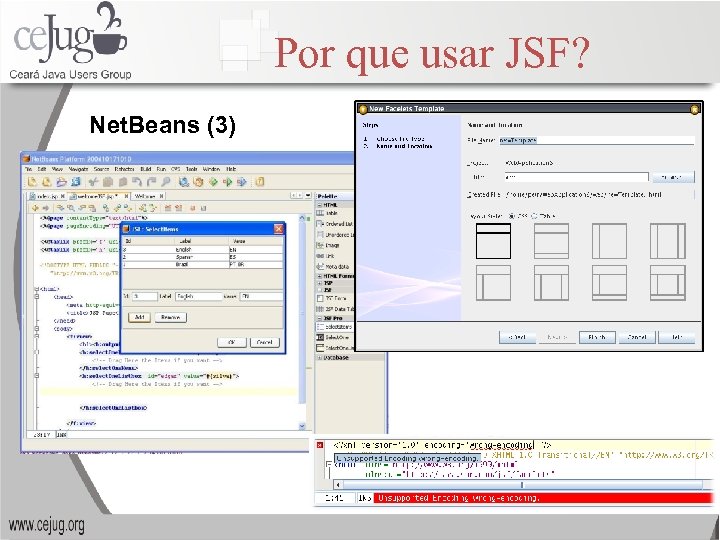Click the Open Project folder icon
This screenshot has width=720, height=540.
[x=61, y=182]
